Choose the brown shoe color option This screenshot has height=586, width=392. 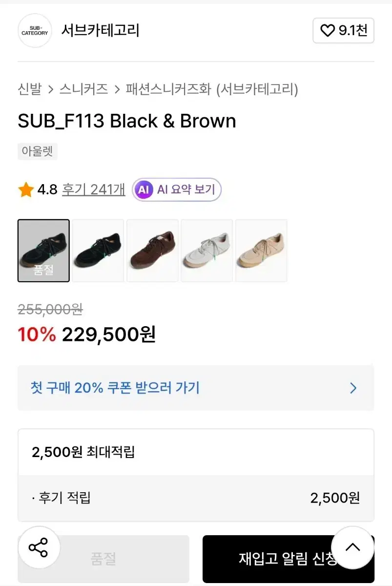coord(152,251)
